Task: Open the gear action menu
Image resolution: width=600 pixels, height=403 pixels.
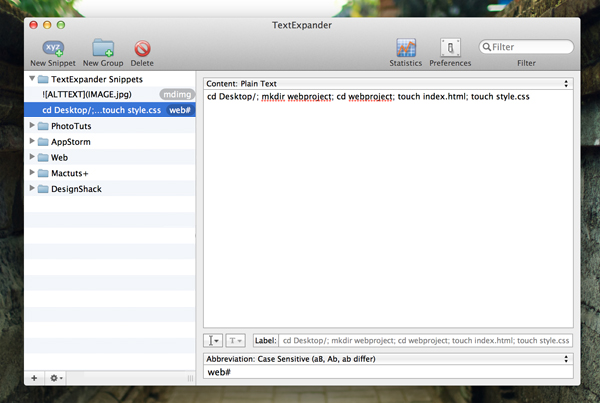Action: (56, 378)
